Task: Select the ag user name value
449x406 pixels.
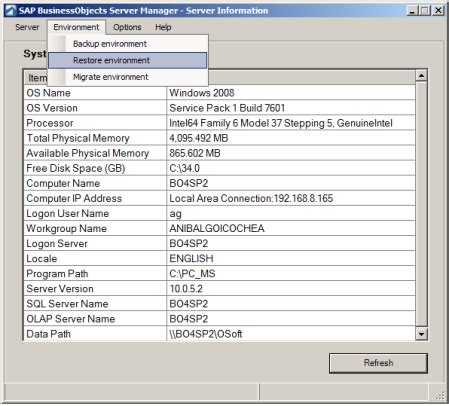Action: (291, 213)
